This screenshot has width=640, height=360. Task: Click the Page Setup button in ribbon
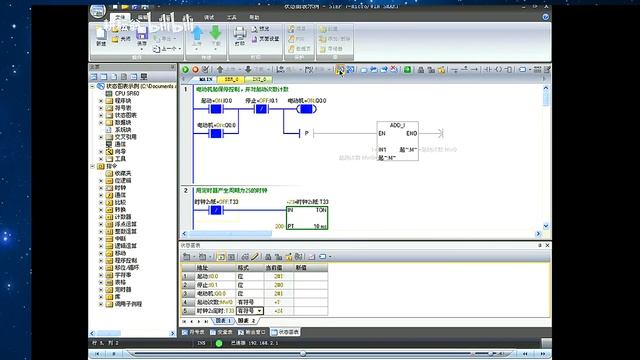coord(265,39)
